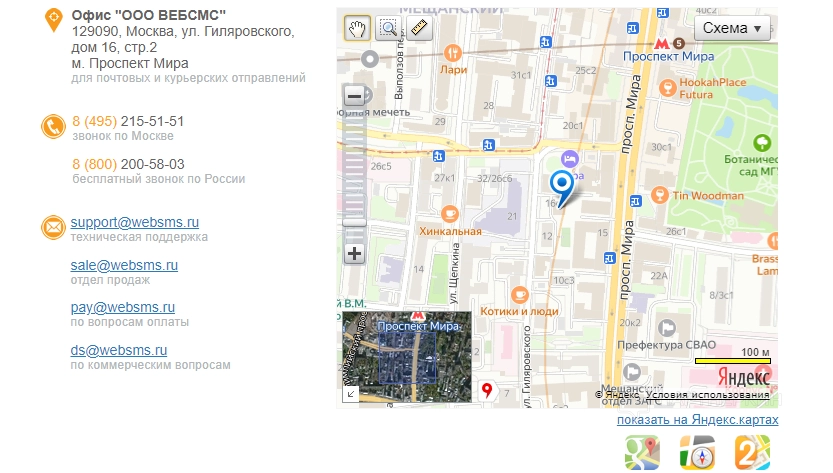Email support@websms.ru
Viewport: 833px width, 473px height.
click(135, 222)
